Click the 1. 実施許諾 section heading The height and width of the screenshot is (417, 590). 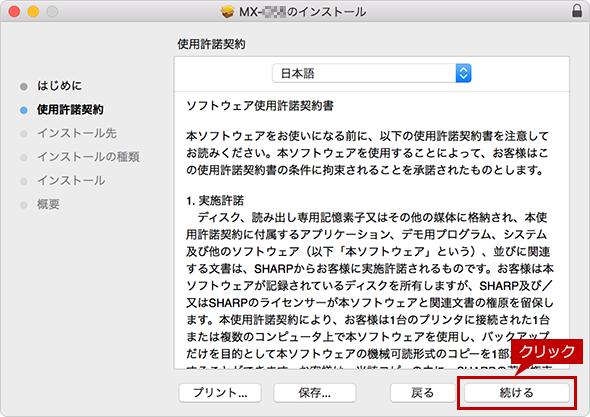tap(215, 200)
